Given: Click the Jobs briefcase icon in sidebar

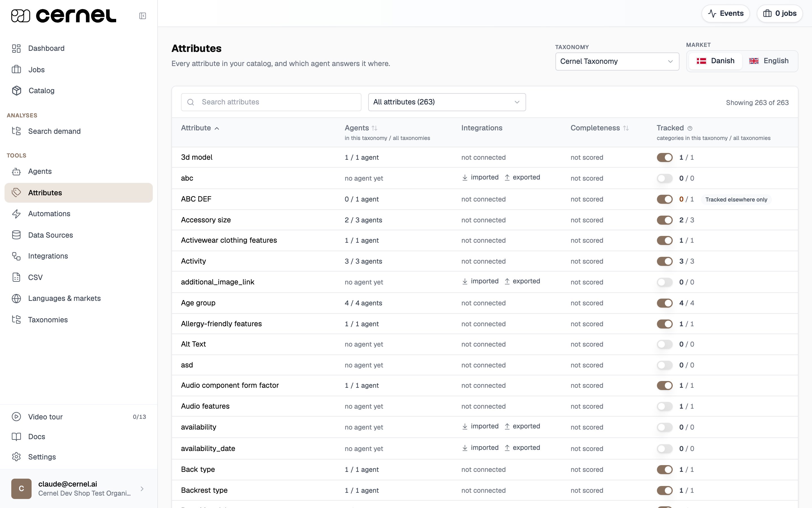Looking at the screenshot, I should point(16,69).
